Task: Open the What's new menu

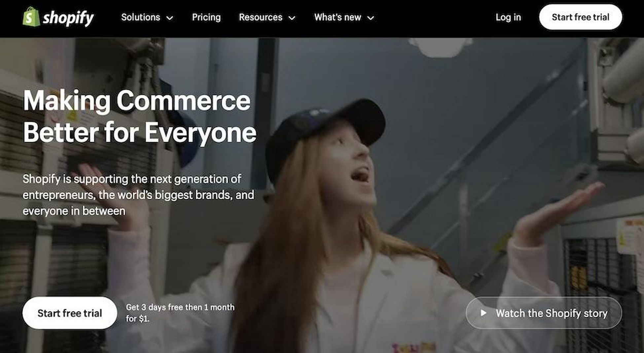Action: tap(344, 17)
